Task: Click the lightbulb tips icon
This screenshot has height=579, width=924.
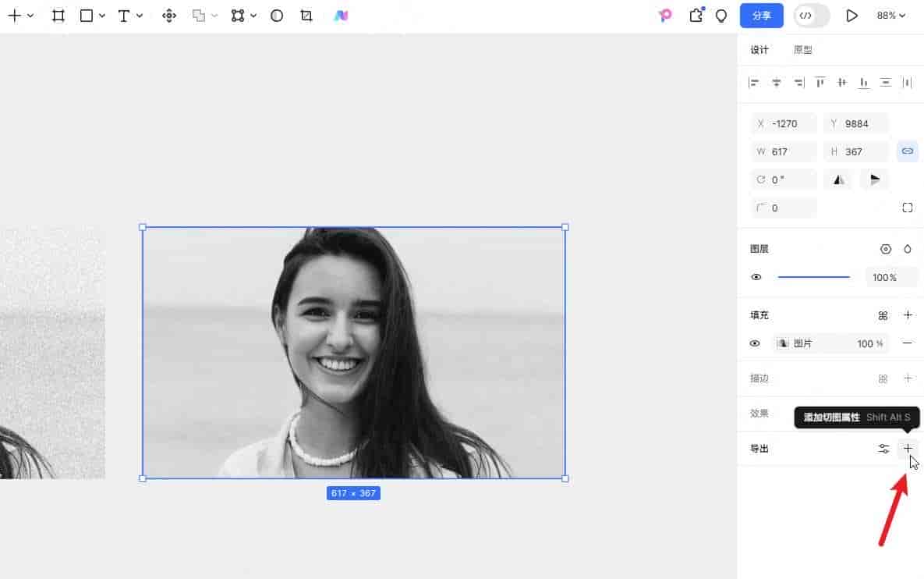Action: (x=721, y=16)
